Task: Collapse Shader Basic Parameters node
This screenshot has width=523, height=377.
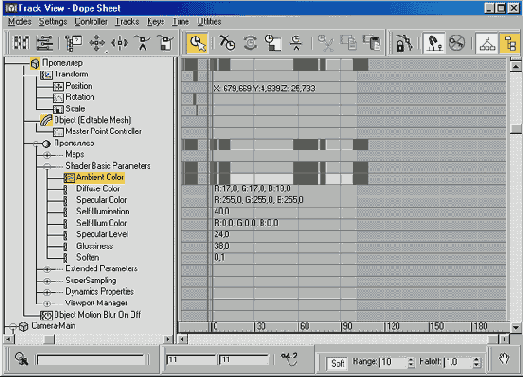Action: [x=47, y=166]
